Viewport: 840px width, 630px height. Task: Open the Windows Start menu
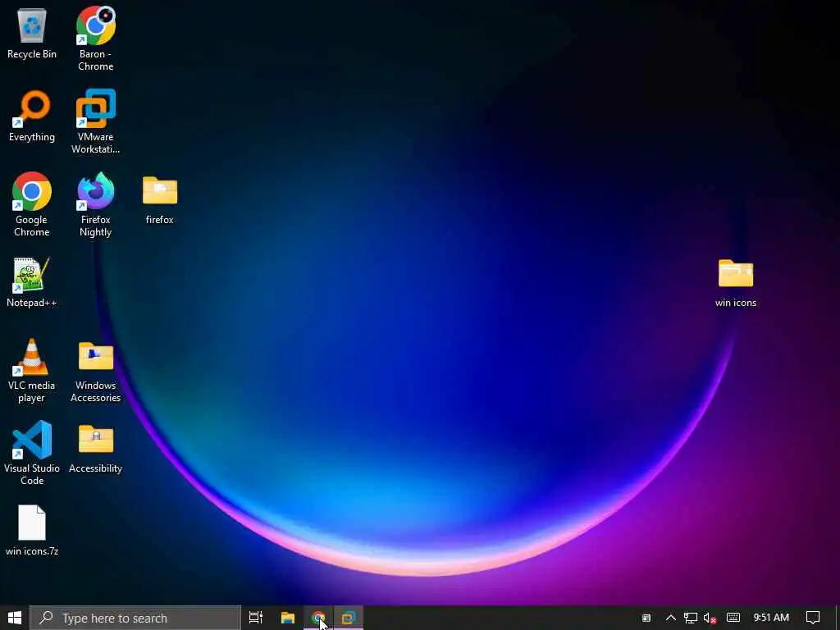[x=15, y=618]
